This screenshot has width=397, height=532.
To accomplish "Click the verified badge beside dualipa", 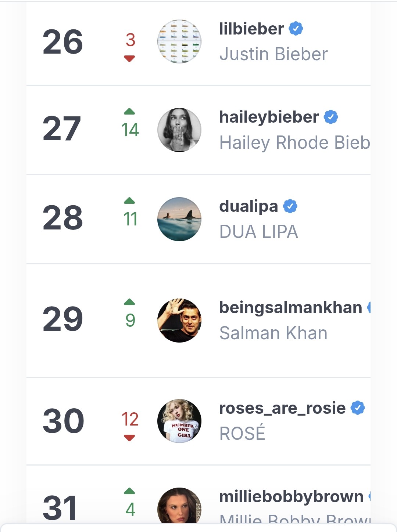I will point(290,206).
